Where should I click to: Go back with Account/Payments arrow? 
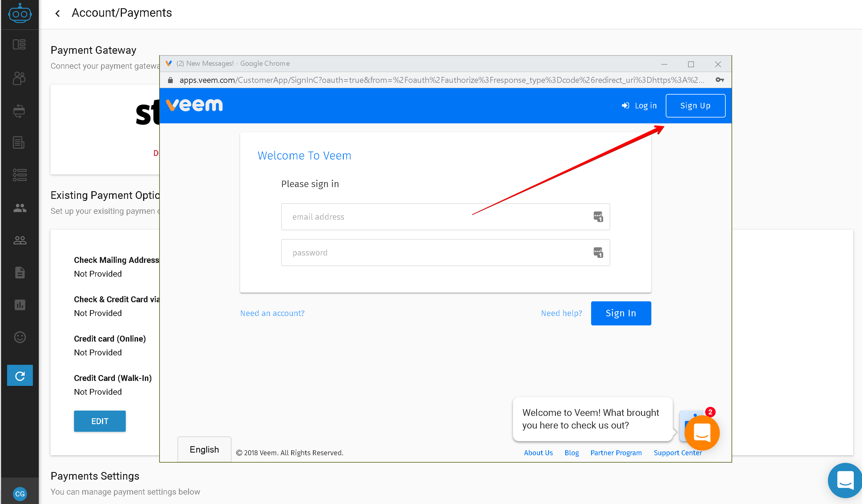point(58,13)
